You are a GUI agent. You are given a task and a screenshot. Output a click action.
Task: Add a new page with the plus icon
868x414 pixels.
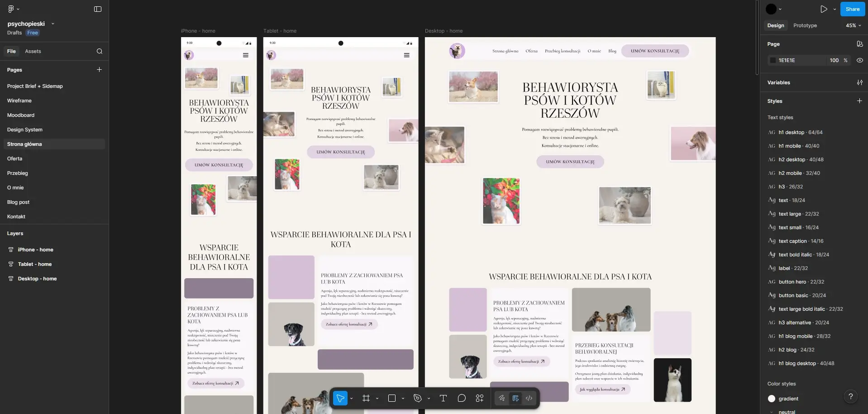point(100,70)
